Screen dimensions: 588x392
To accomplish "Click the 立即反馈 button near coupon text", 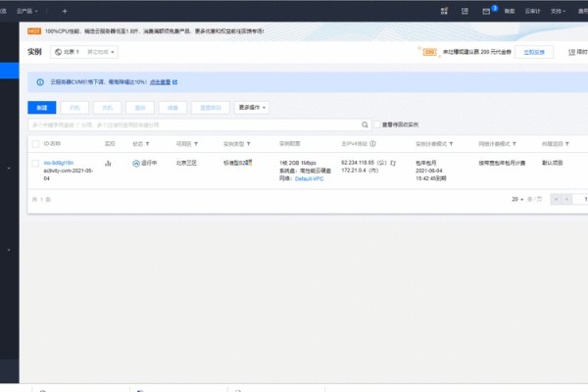I will 534,52.
